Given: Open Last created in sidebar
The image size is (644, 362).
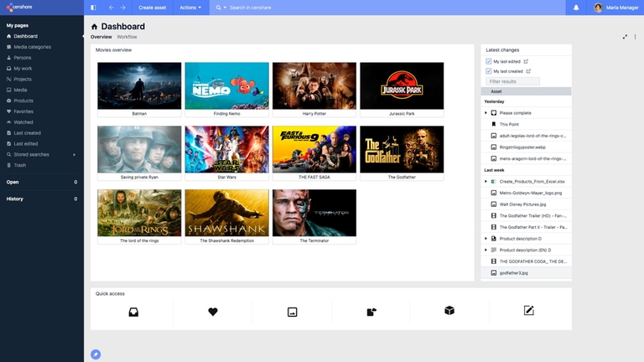Looking at the screenshot, I should pyautogui.click(x=27, y=133).
